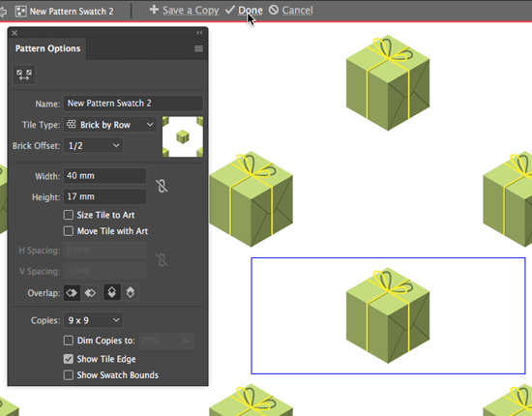This screenshot has height=416, width=532.
Task: Click the Height field showing 17 mm
Action: point(105,196)
